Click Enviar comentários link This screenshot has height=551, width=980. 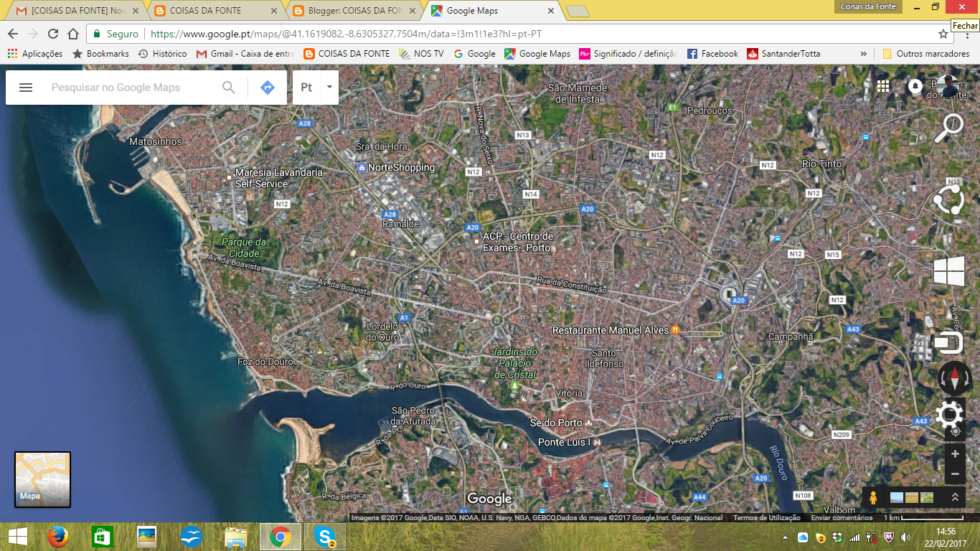[x=842, y=518]
